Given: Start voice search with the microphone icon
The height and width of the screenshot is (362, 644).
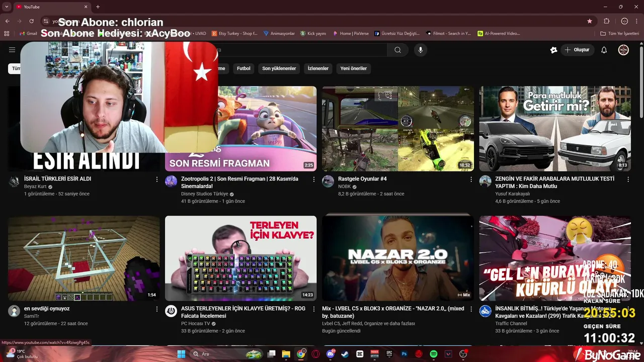Looking at the screenshot, I should [x=421, y=50].
